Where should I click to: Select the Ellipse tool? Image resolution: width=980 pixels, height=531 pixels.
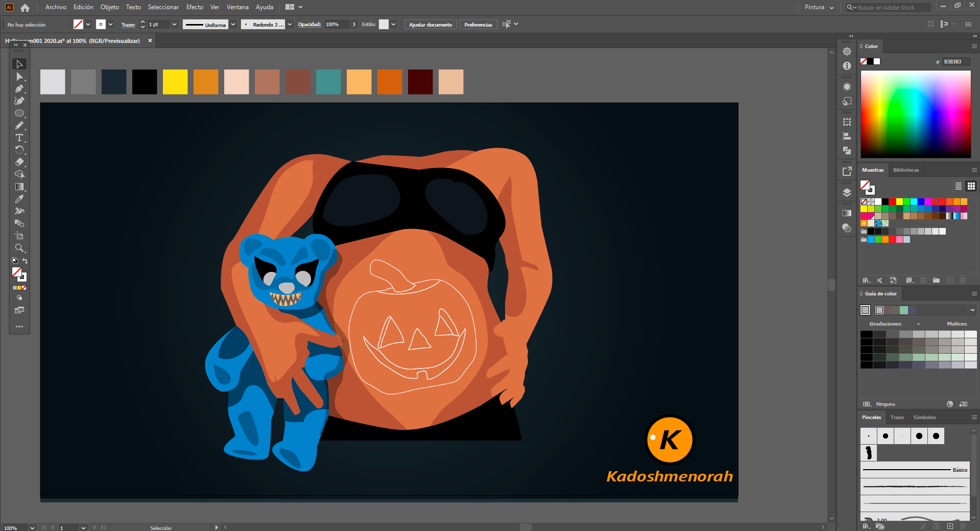coord(19,113)
